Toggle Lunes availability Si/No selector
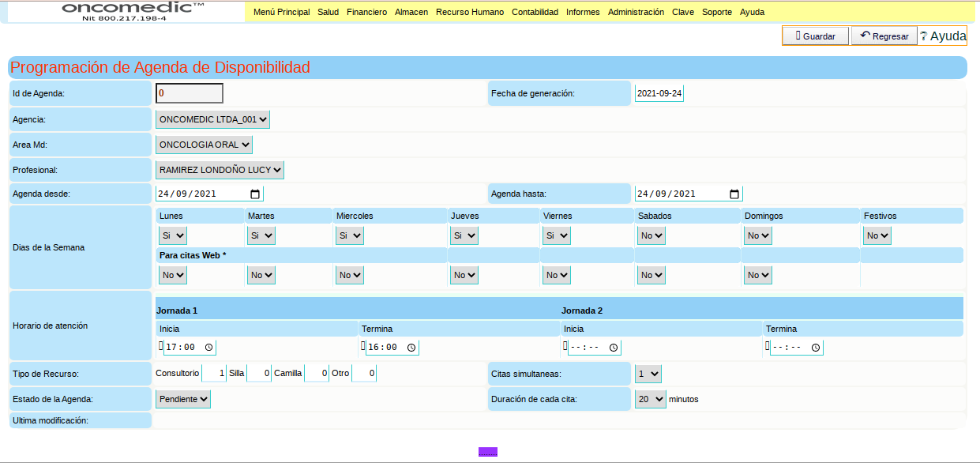Screen dimensions: 980x463 pyautogui.click(x=173, y=235)
